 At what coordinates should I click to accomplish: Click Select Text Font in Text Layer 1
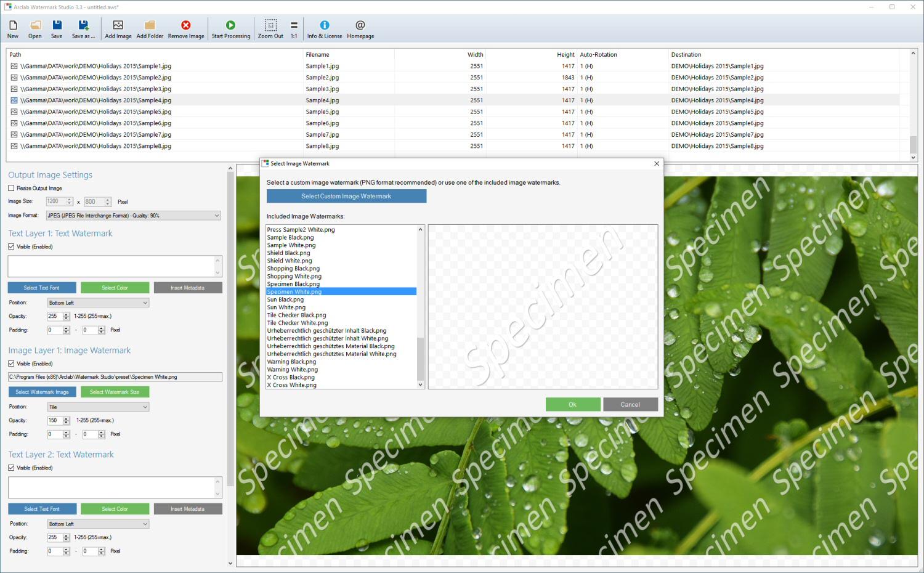click(42, 288)
